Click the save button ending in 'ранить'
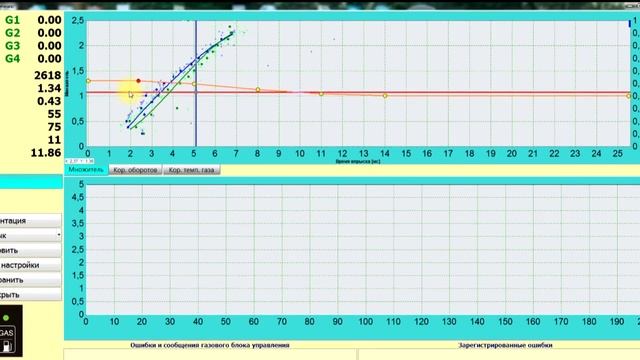 pyautogui.click(x=31, y=280)
